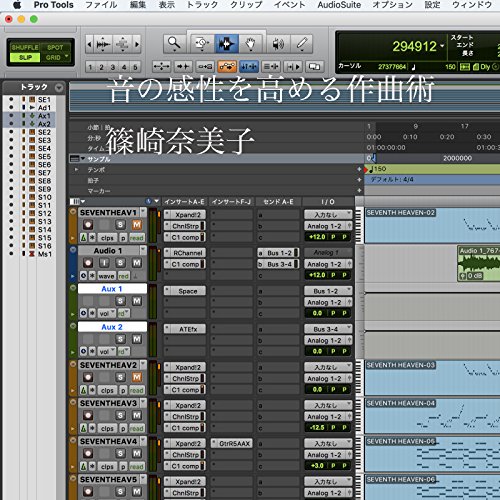
Task: Select the Scrubber speaker tool
Action: tap(278, 43)
